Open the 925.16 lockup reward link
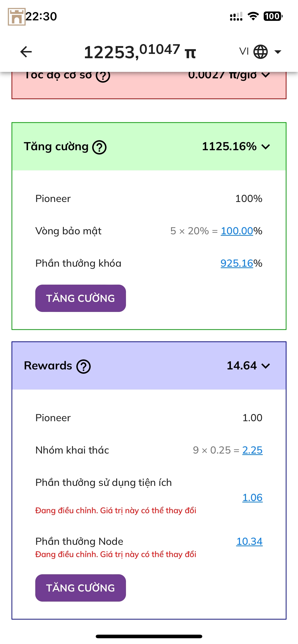This screenshot has height=644, width=298. point(237,263)
